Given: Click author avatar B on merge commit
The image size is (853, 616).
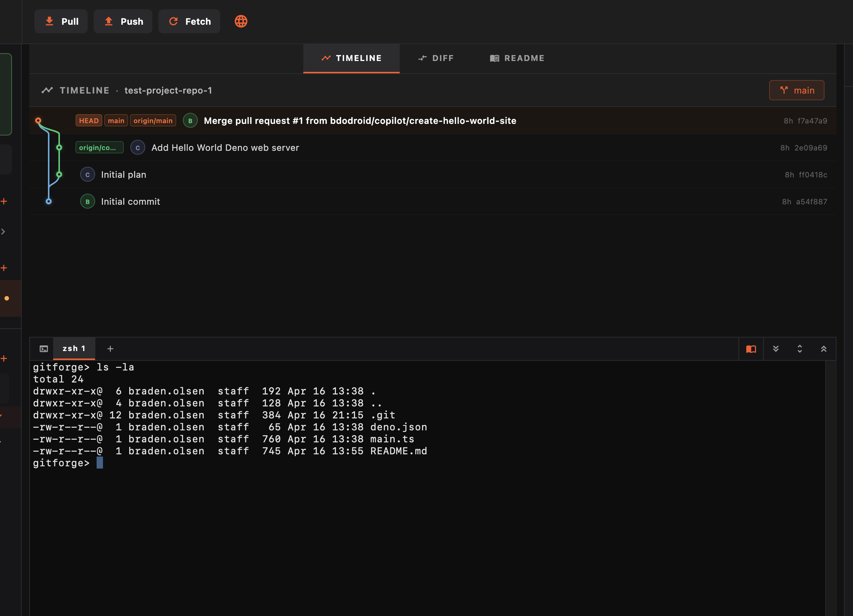Looking at the screenshot, I should [x=190, y=121].
